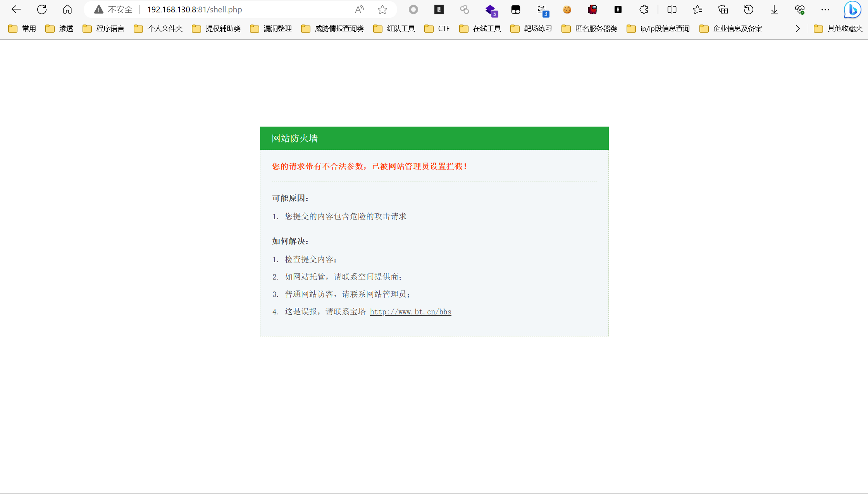
Task: Click the 网站防火墙 header text
Action: pyautogui.click(x=295, y=138)
